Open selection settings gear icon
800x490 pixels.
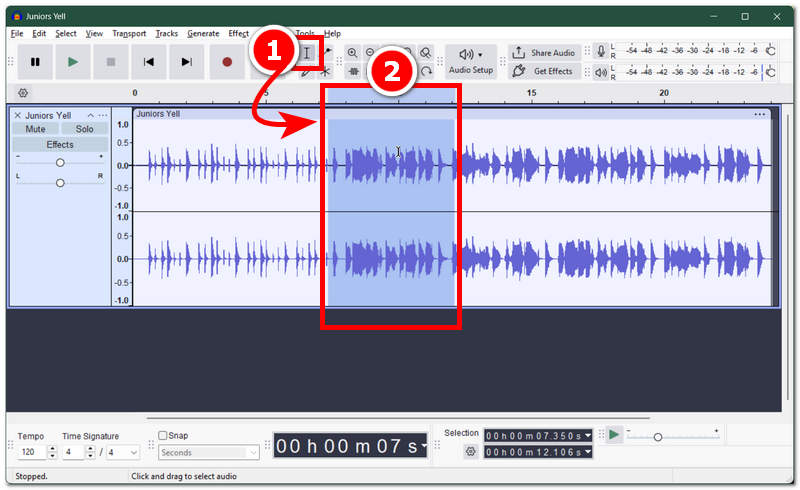tap(470, 452)
